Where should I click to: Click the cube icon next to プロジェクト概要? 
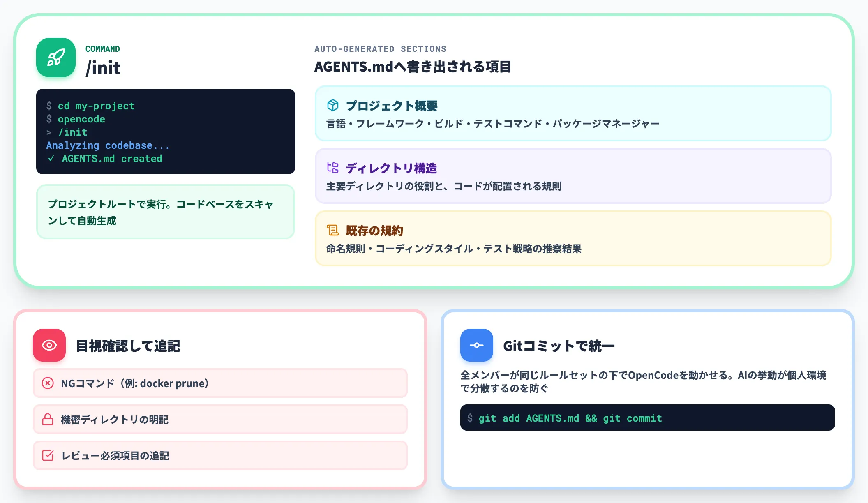click(332, 105)
